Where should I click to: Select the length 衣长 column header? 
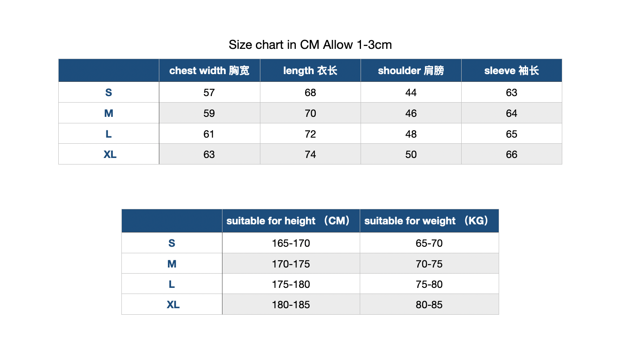310,70
